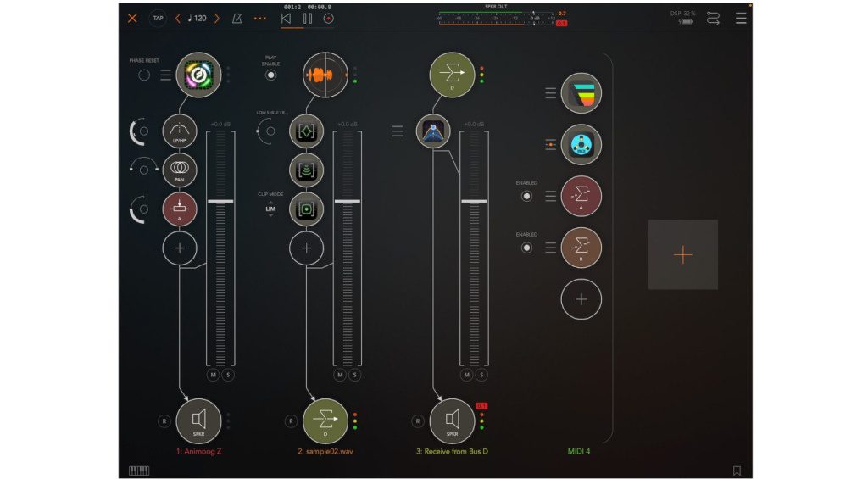Open the sample02.wav file player node
868x479 pixels.
click(325, 75)
